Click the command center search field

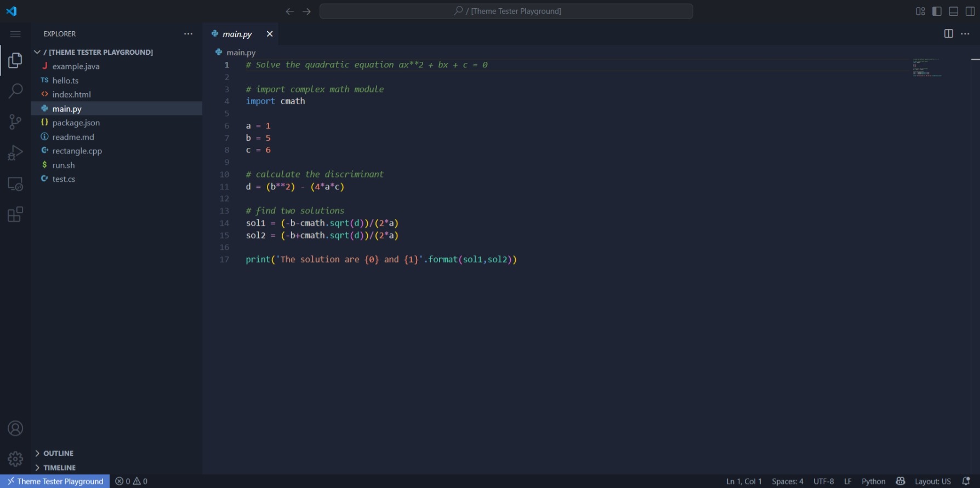click(506, 11)
